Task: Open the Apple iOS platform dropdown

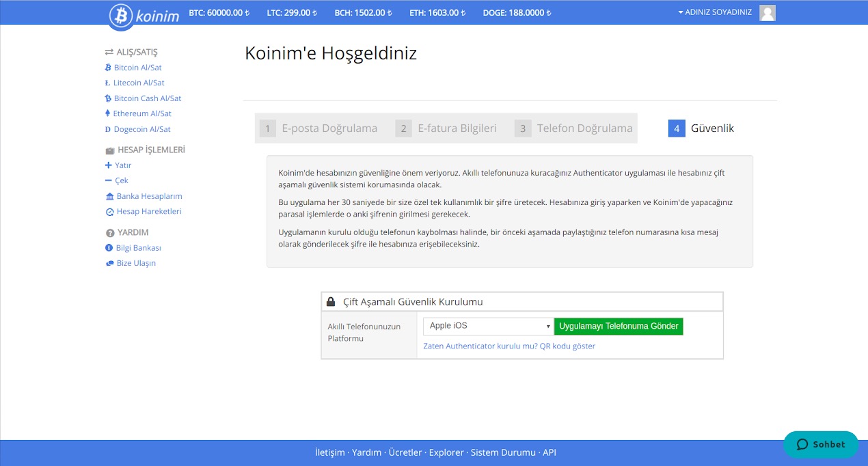Action: tap(488, 326)
